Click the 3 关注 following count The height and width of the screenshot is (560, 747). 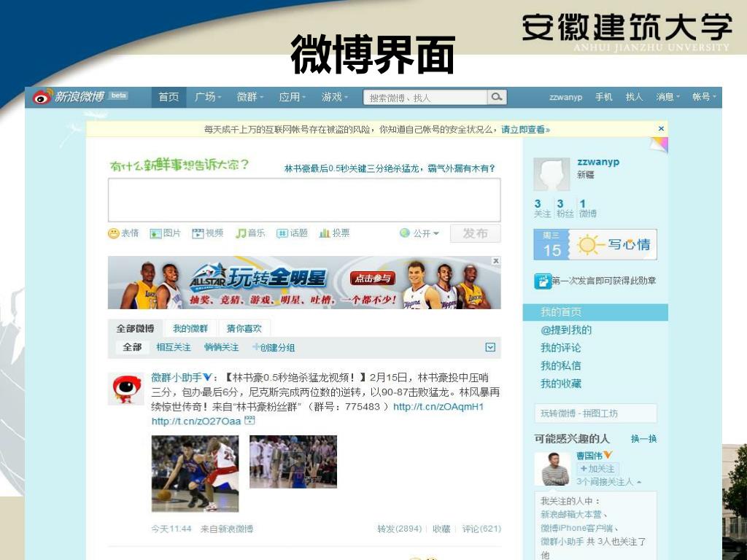[542, 209]
